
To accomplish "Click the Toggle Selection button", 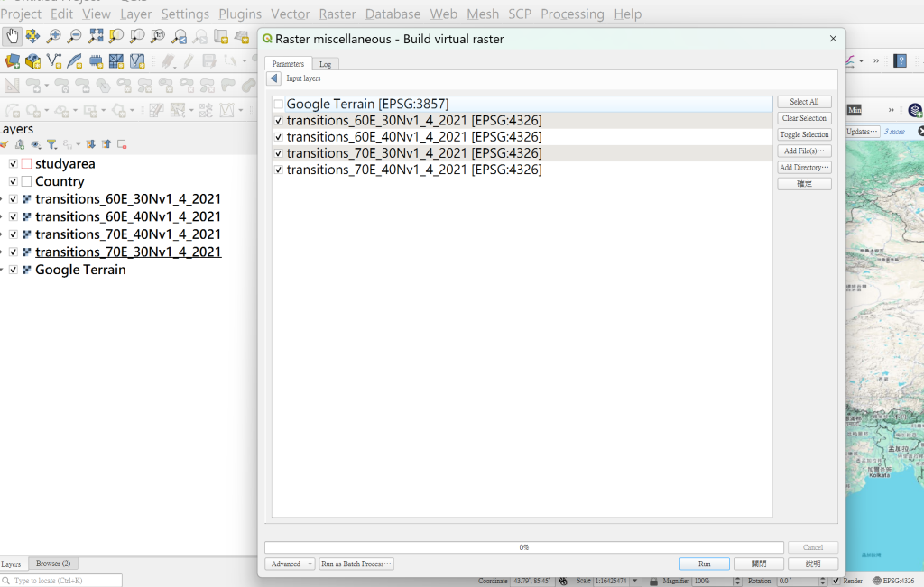I will 804,135.
